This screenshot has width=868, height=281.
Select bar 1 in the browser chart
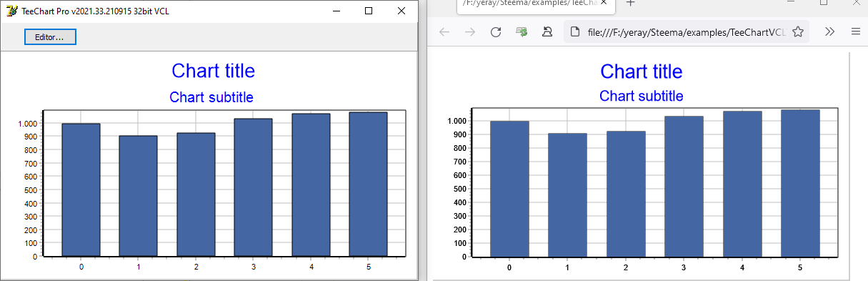tap(567, 194)
